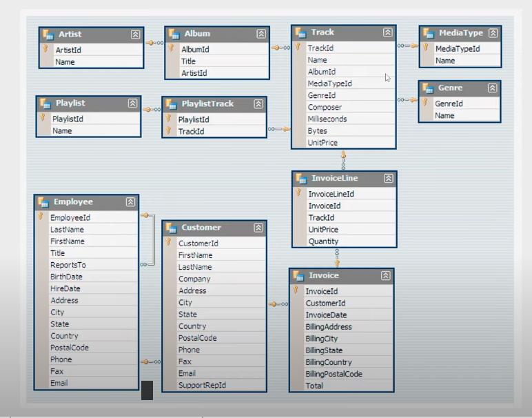
Task: Click the Artist table icon
Action: pyautogui.click(x=48, y=34)
